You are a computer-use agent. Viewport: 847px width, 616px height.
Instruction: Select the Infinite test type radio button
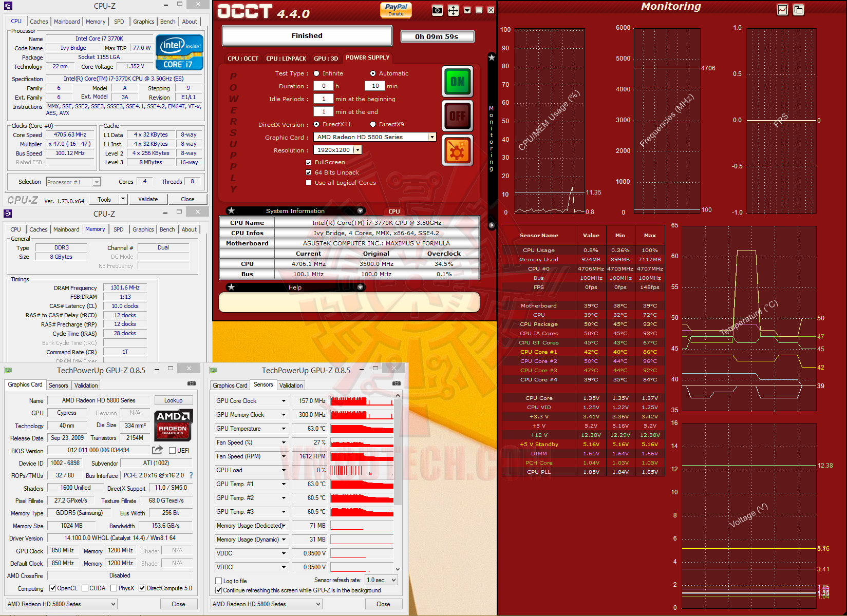tap(316, 73)
